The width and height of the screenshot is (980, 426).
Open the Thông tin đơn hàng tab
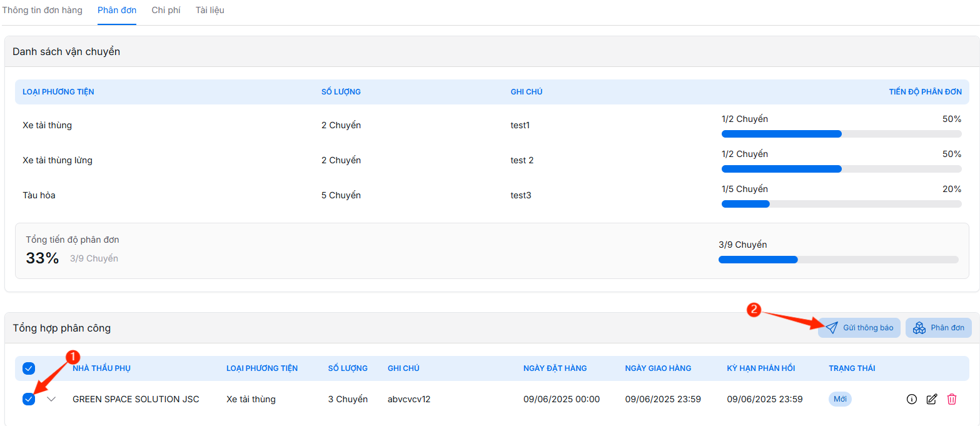point(42,11)
